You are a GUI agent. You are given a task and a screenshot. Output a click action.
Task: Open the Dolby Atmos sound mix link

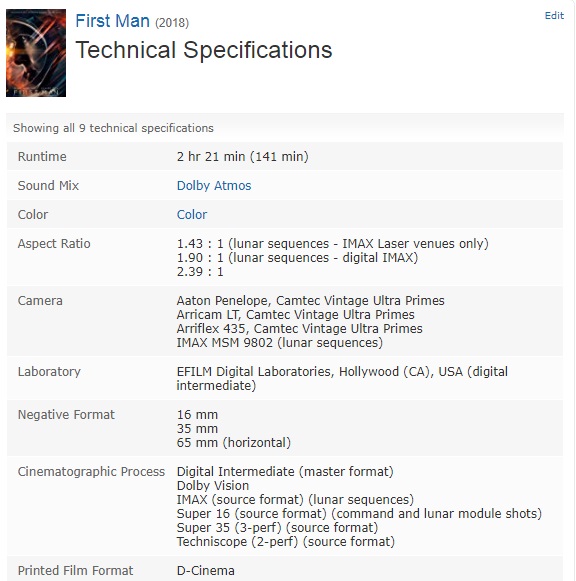coord(214,185)
